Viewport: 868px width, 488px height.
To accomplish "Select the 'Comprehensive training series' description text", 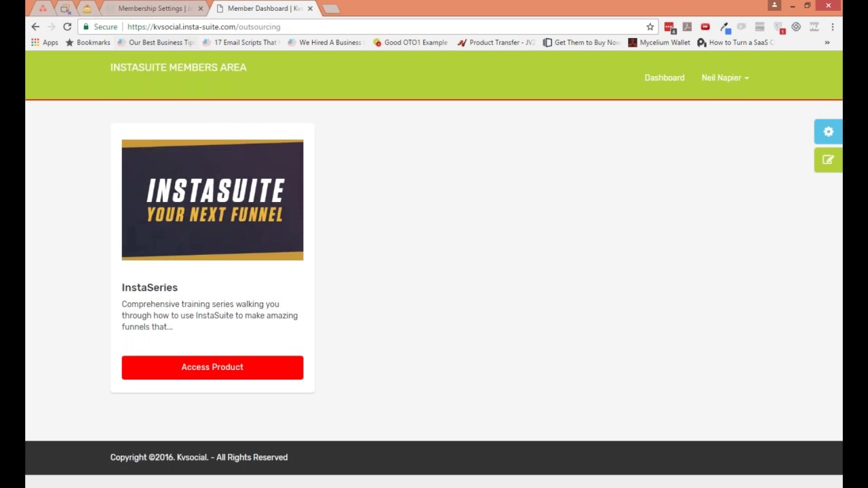I will coord(210,315).
